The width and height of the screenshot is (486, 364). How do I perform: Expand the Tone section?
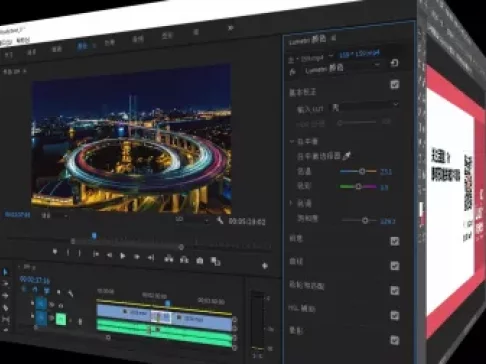point(291,202)
